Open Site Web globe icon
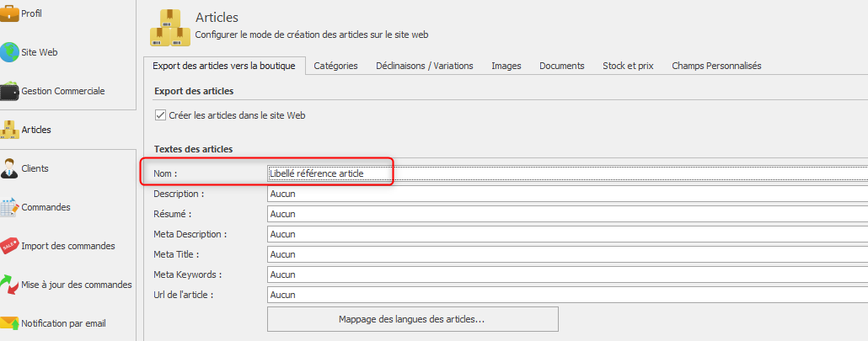 (10, 52)
